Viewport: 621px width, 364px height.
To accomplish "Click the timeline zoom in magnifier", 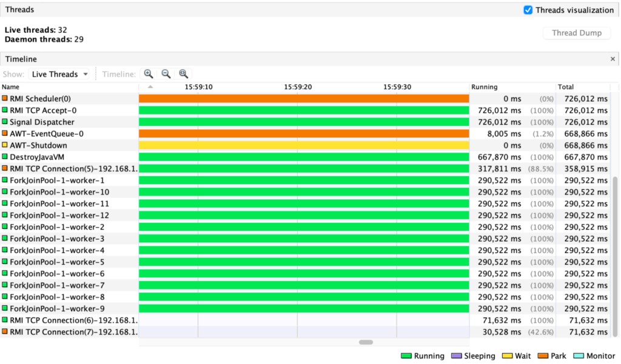I will (149, 74).
